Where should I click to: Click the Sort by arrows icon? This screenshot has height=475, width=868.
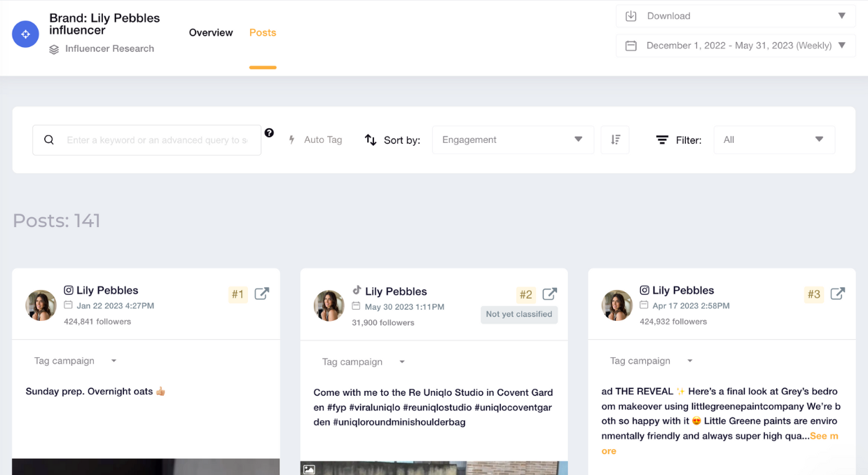(371, 140)
